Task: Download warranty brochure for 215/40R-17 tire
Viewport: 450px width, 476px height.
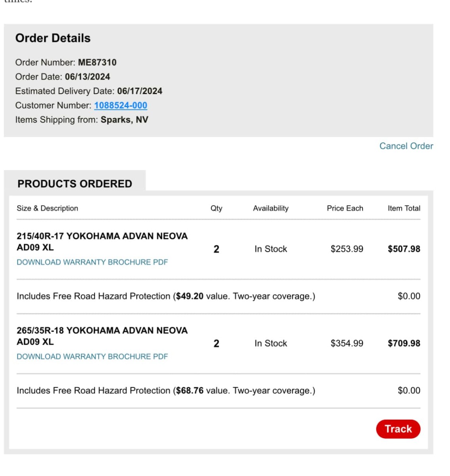Action: point(92,262)
